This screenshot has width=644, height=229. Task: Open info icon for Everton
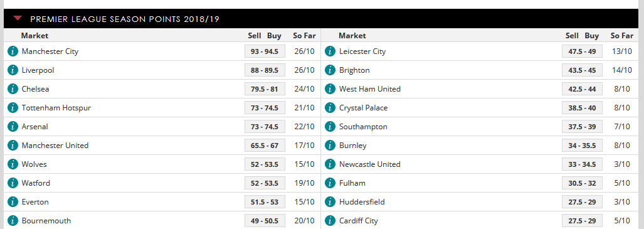(13, 202)
